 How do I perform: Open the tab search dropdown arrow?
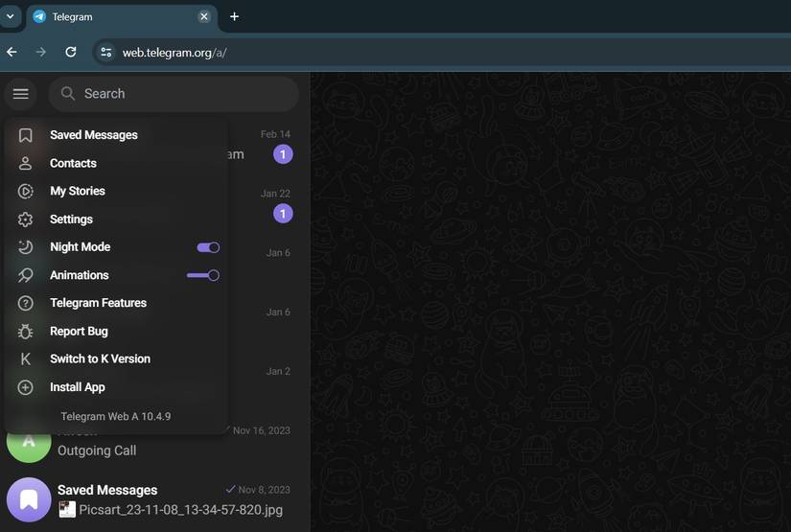pyautogui.click(x=11, y=16)
